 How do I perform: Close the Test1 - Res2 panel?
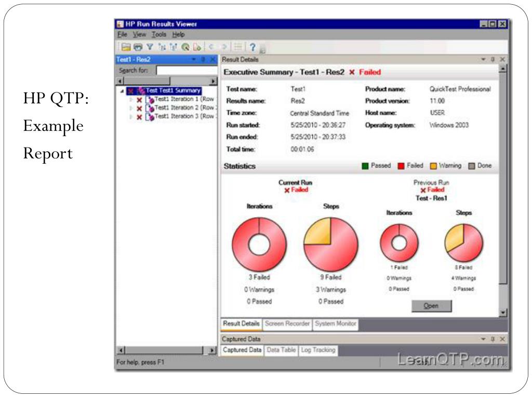click(212, 59)
